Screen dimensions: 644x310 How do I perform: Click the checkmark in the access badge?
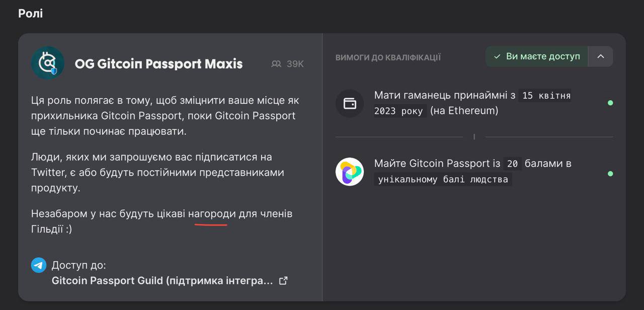click(x=497, y=56)
